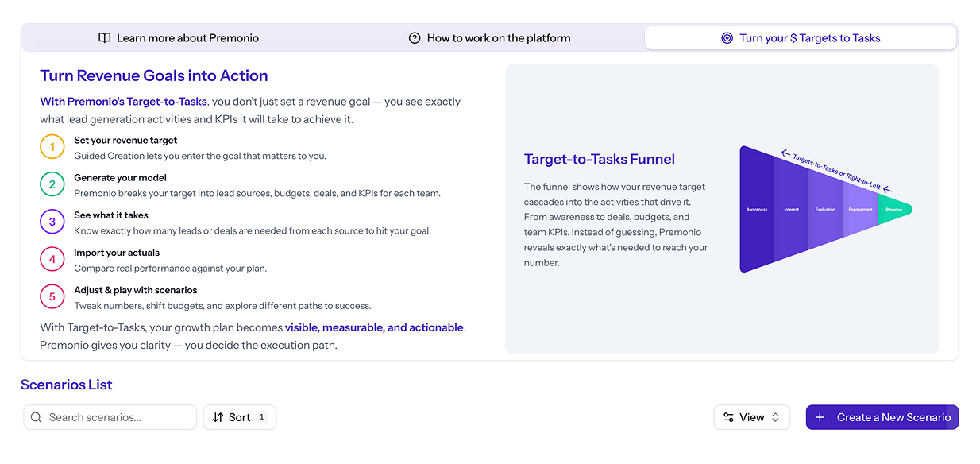Click the book icon beside Learn more
The width and height of the screenshot is (980, 464).
[x=104, y=38]
